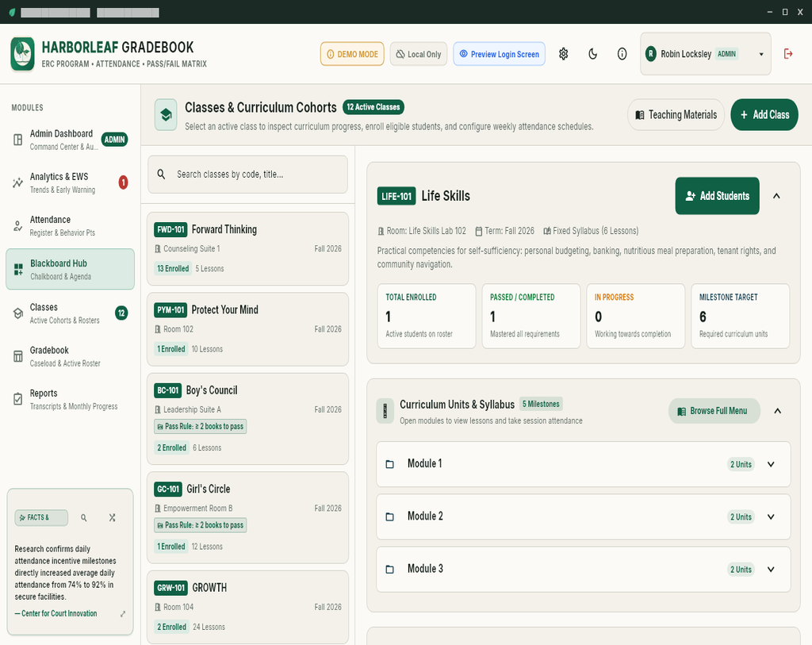Click the red logout icon
Screen dimensions: 812x645
point(788,54)
